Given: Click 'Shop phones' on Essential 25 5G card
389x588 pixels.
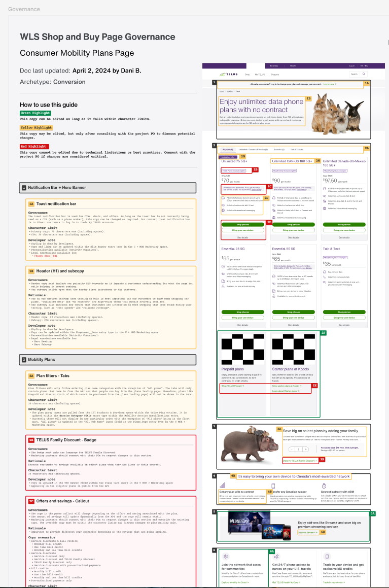Looking at the screenshot, I should click(243, 312).
